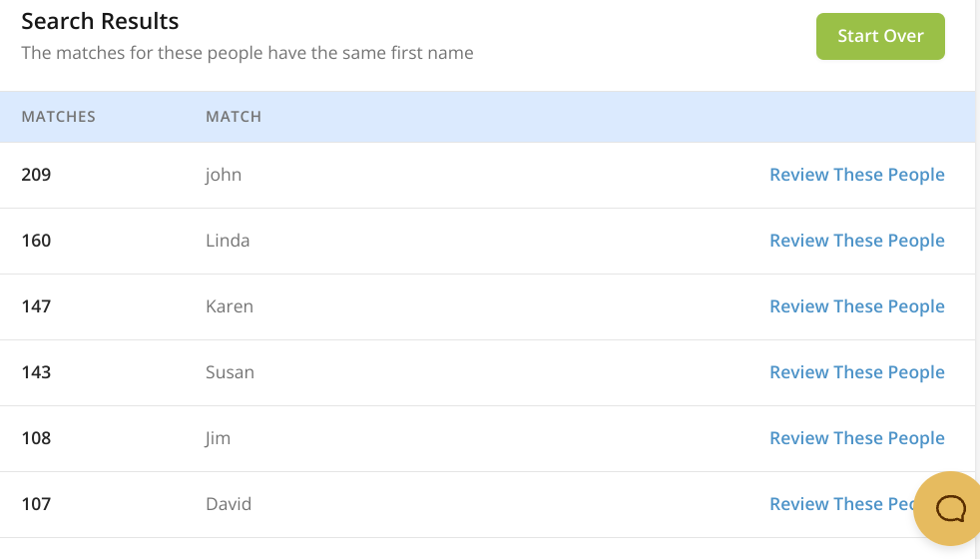Select the Karen match name
The image size is (980, 559).
[x=230, y=306]
